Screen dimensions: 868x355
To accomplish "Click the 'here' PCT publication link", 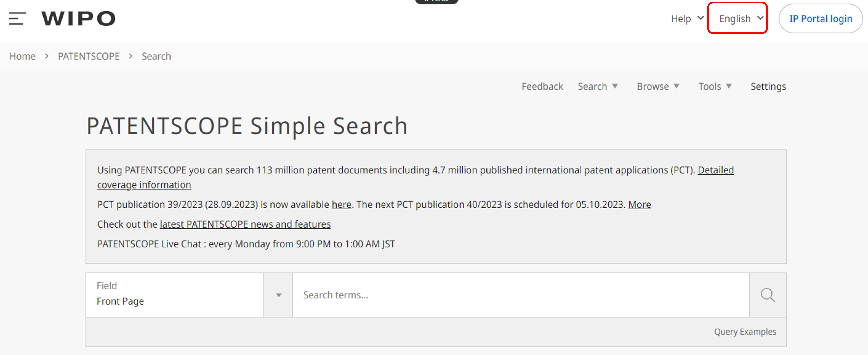I will tap(341, 204).
